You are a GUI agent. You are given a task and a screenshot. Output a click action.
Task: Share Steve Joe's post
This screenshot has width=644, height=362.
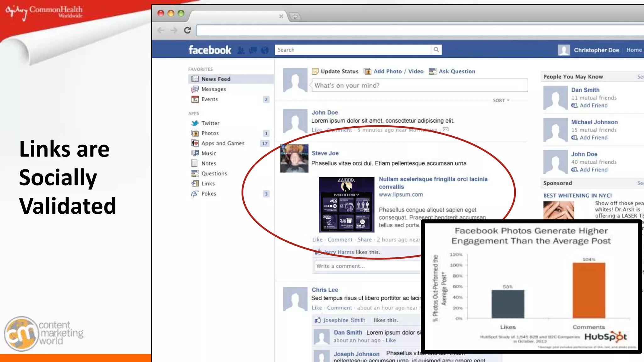(x=364, y=240)
